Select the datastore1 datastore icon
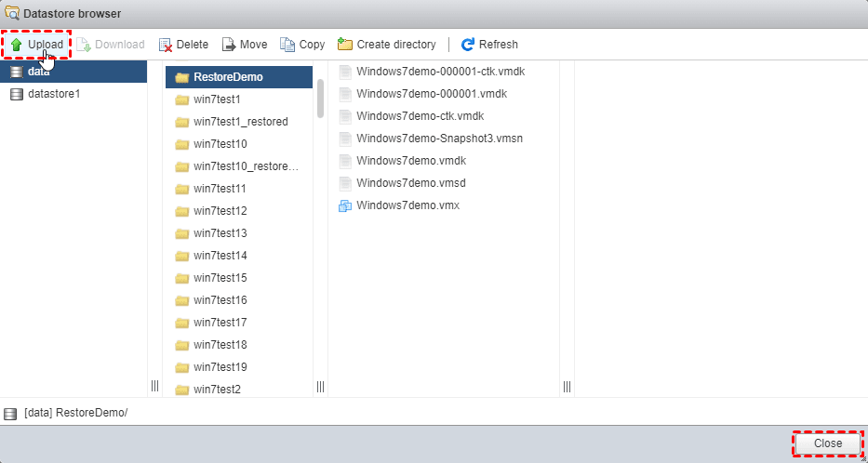 (x=16, y=94)
